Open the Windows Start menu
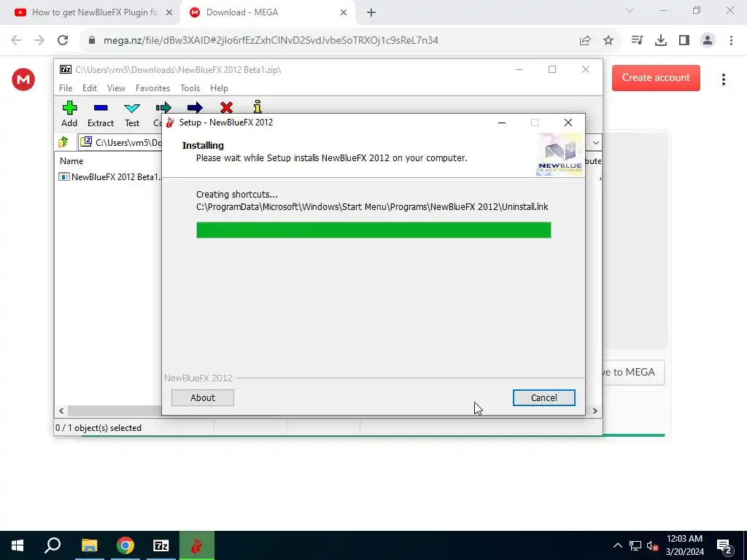 click(18, 545)
